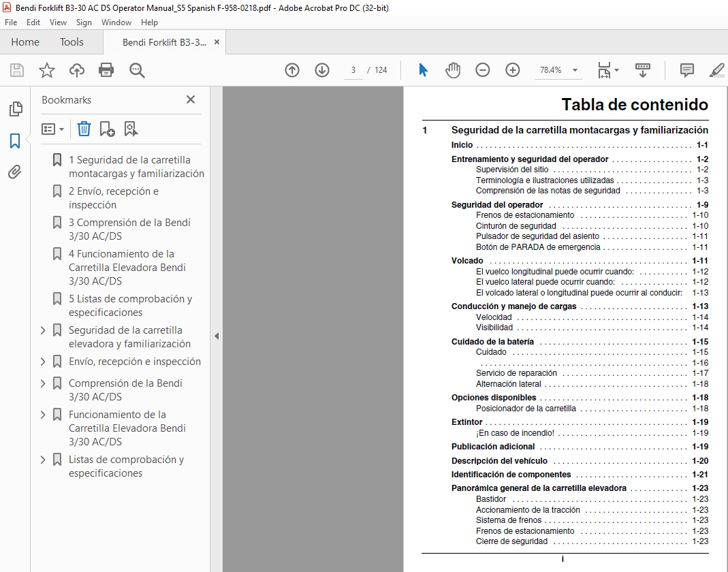Upload the file to cloud

coord(76,70)
